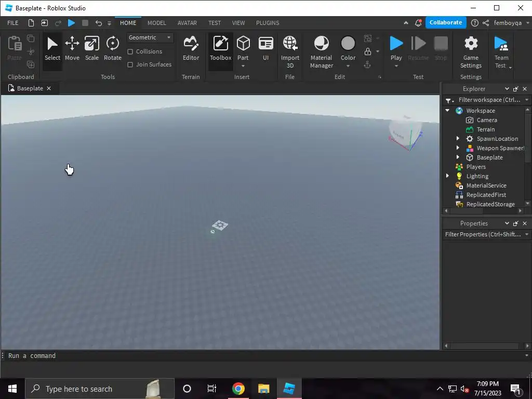The image size is (532, 399).
Task: Switch to the AVATAR tab
Action: pyautogui.click(x=187, y=23)
